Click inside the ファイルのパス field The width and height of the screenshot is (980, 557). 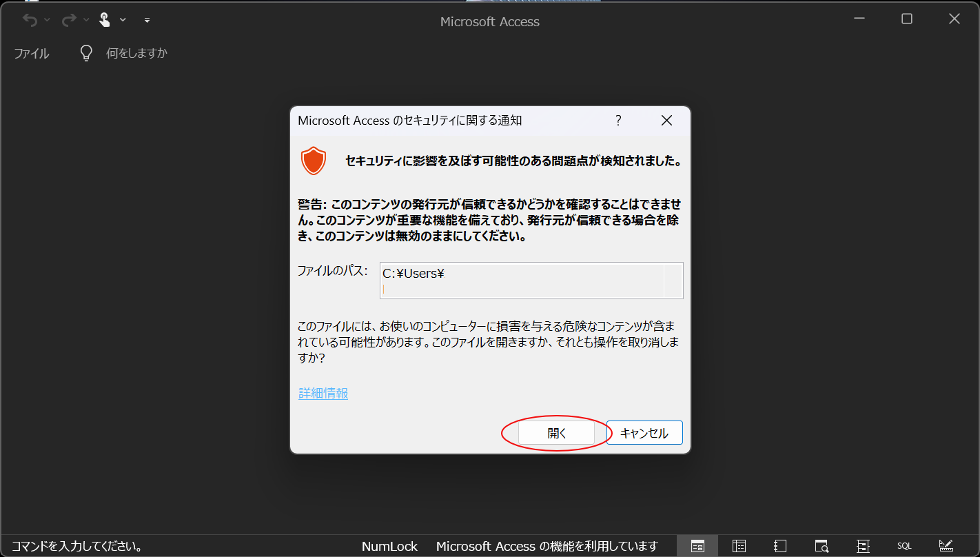coord(531,281)
